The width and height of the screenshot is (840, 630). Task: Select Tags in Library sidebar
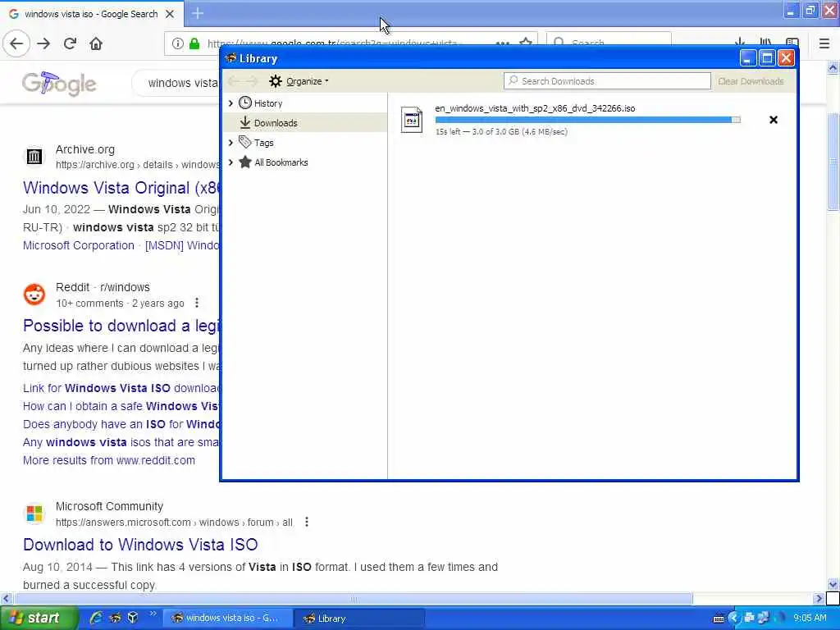(263, 143)
